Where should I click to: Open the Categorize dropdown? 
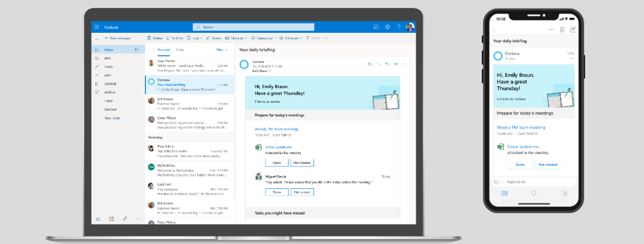264,38
